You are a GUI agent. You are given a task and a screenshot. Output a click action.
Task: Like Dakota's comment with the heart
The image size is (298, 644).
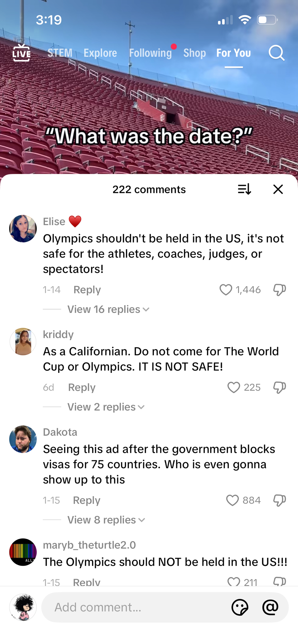click(x=232, y=500)
